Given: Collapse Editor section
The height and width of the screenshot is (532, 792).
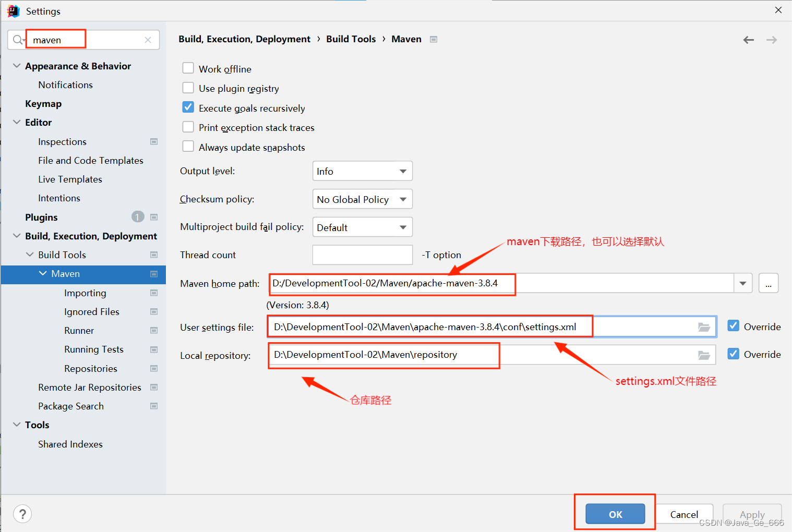Looking at the screenshot, I should pos(17,122).
